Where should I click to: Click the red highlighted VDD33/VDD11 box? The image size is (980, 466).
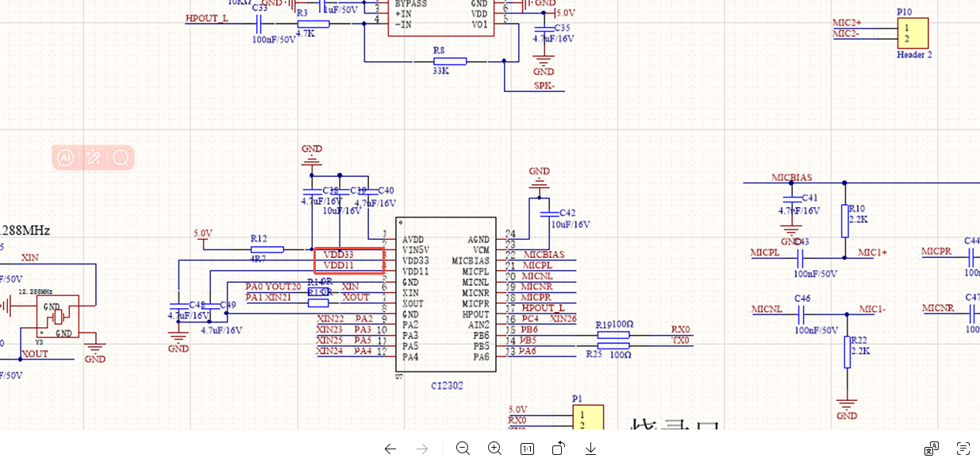tap(349, 260)
